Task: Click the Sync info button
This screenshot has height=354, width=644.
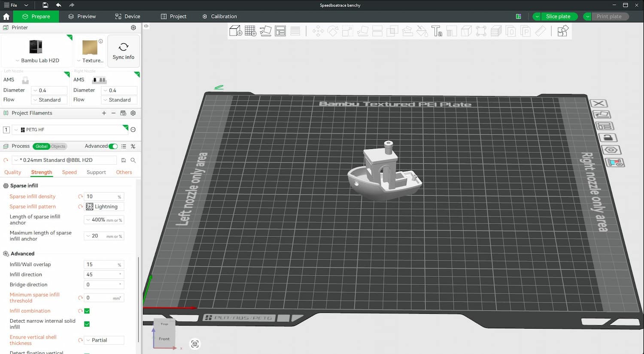Action: [x=123, y=51]
